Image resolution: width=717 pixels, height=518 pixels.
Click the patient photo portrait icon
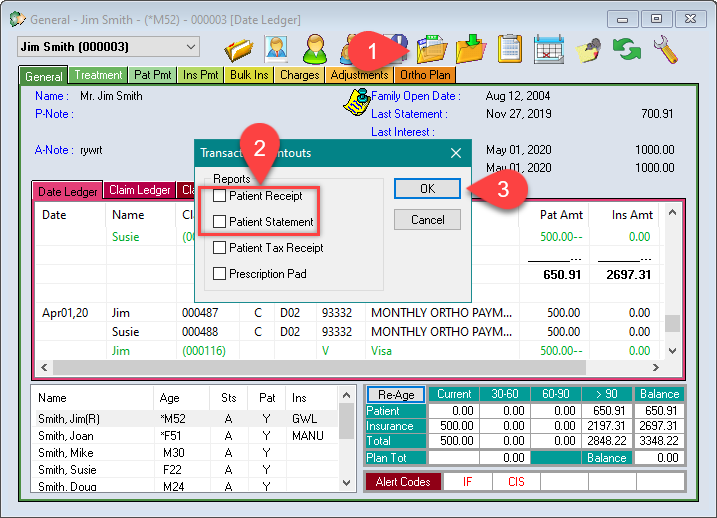pyautogui.click(x=277, y=49)
